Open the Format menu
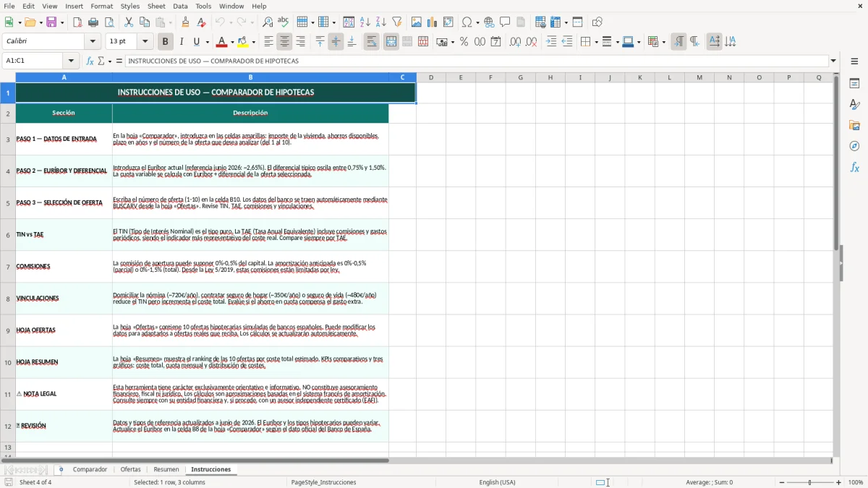The height and width of the screenshot is (488, 868). 101,6
